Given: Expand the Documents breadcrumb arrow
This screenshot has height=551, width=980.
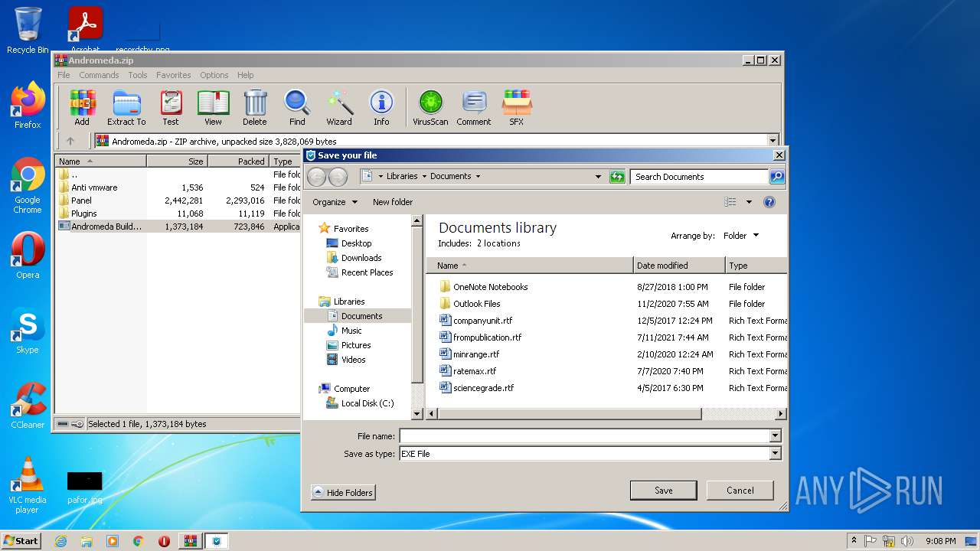Looking at the screenshot, I should click(478, 176).
